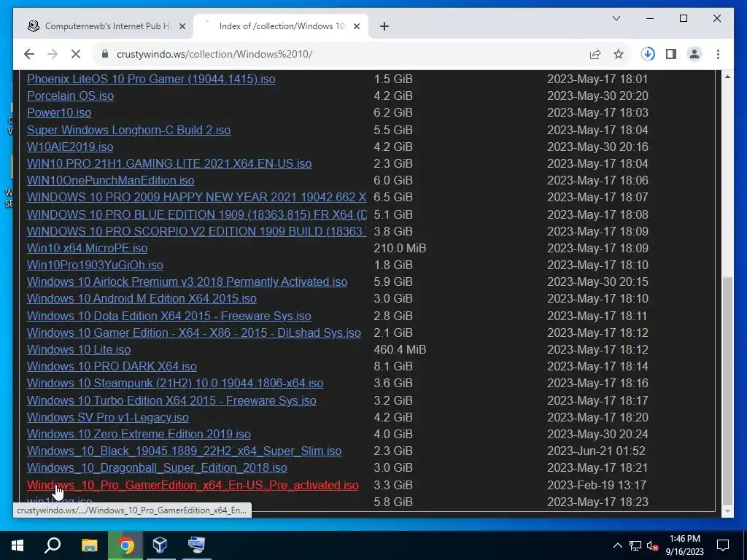Open WIN10.PRO.21H1.GAMING.LITE link
747x560 pixels.
click(x=169, y=164)
